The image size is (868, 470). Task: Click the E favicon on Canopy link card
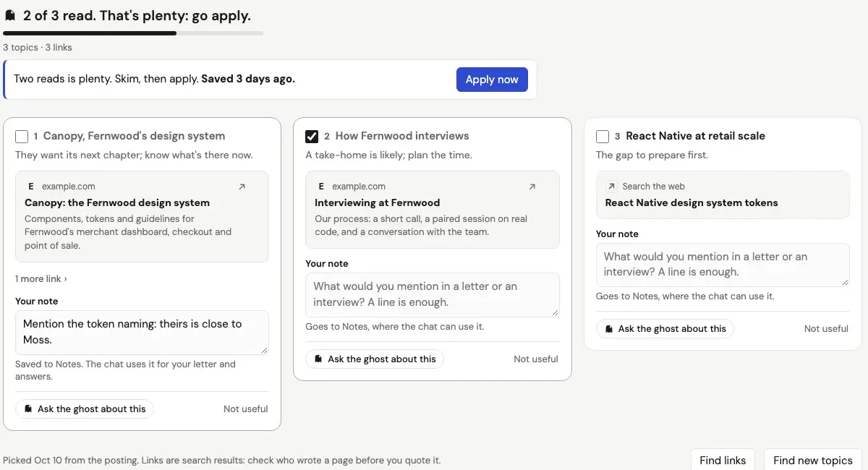[x=31, y=187]
